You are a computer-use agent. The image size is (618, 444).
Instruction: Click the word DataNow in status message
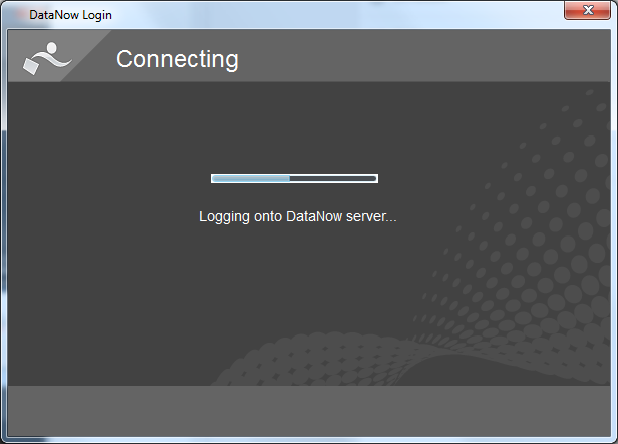click(x=314, y=216)
